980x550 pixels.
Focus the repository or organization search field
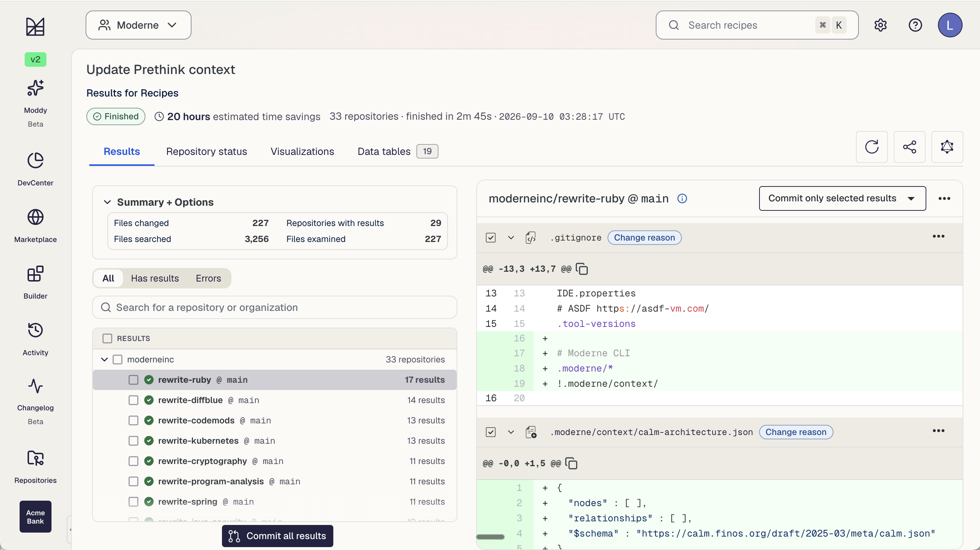click(x=274, y=308)
